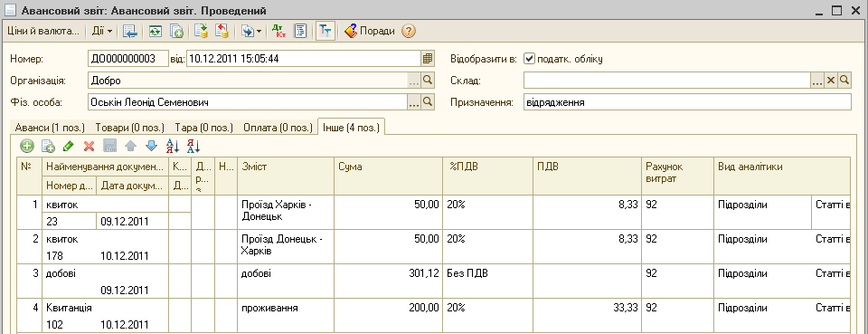The width and height of the screenshot is (868, 334).
Task: Click the %ПДВ column header
Action: pos(487,176)
